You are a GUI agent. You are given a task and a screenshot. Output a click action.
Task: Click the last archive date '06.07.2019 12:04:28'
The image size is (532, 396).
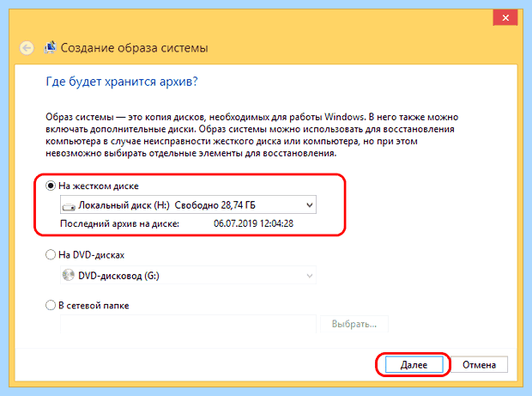(253, 223)
